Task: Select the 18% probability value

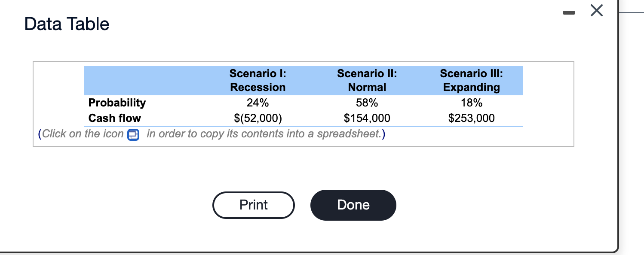Action: click(x=471, y=103)
